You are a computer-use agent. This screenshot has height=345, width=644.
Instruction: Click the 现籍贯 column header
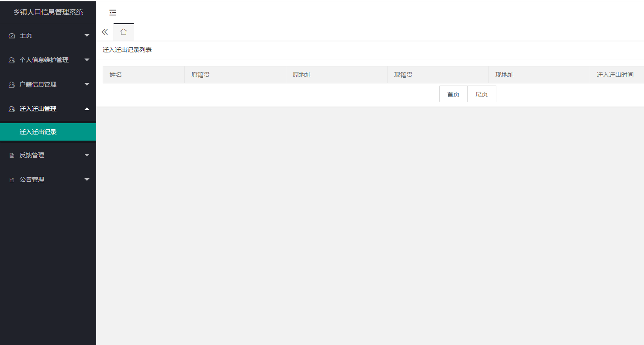[x=438, y=75]
